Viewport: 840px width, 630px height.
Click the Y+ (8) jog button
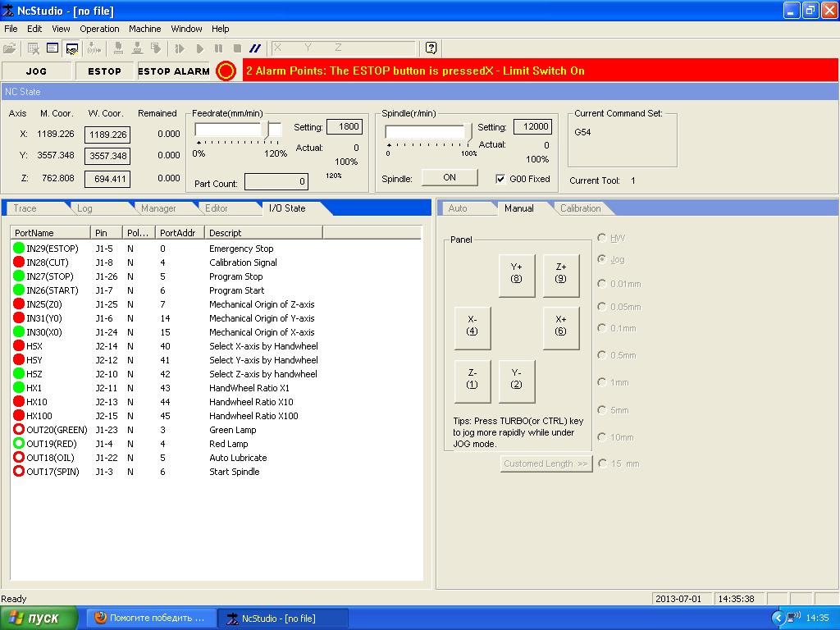coord(517,276)
